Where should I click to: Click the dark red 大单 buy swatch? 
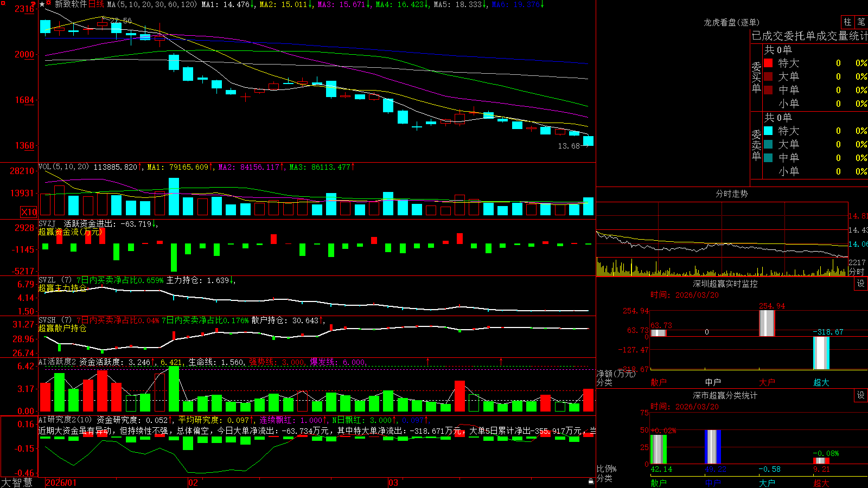click(768, 76)
